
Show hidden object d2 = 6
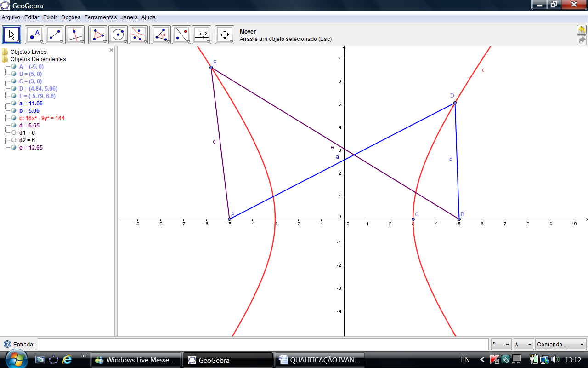point(14,140)
